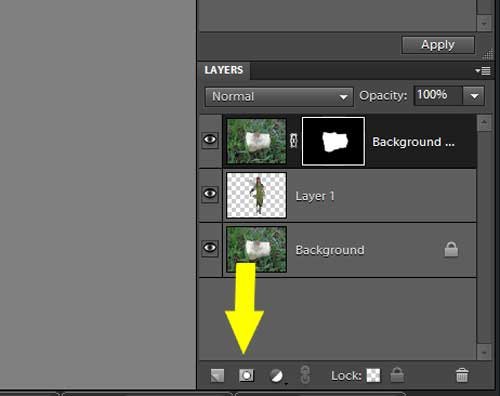The height and width of the screenshot is (396, 500).
Task: Create a new layer icon
Action: [x=217, y=376]
